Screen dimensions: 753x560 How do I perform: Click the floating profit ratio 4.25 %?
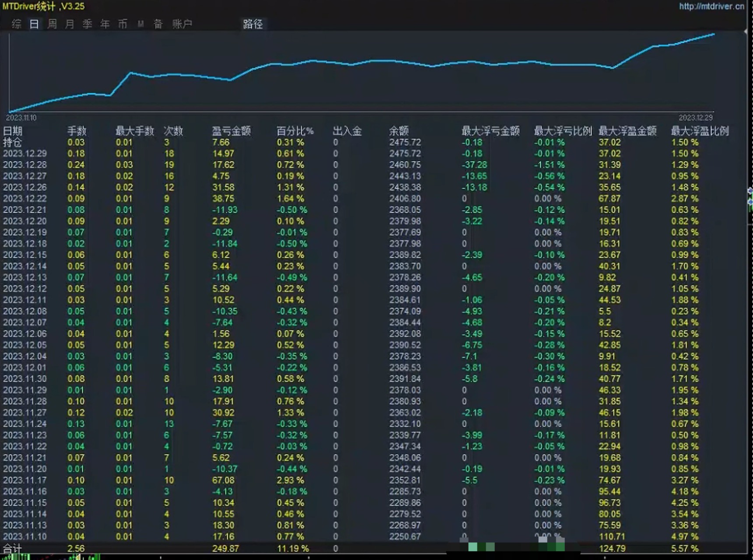(685, 503)
